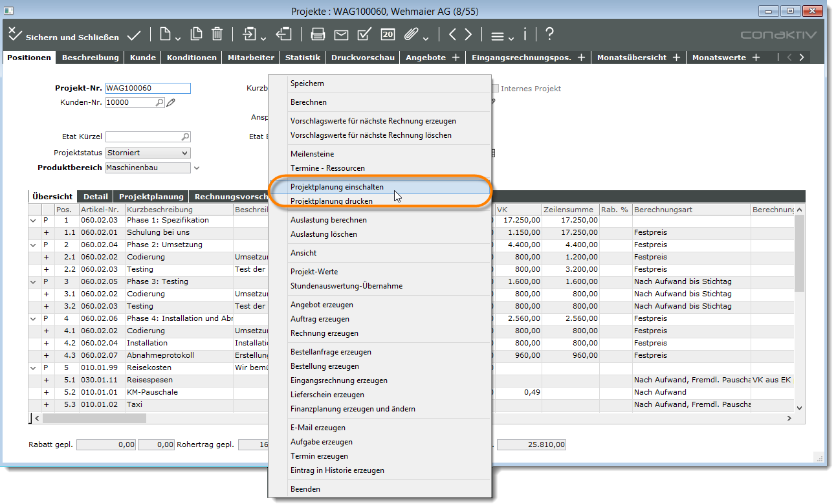
Task: Expand the Produktbereich chevron next to Maschinenbau
Action: coord(197,168)
